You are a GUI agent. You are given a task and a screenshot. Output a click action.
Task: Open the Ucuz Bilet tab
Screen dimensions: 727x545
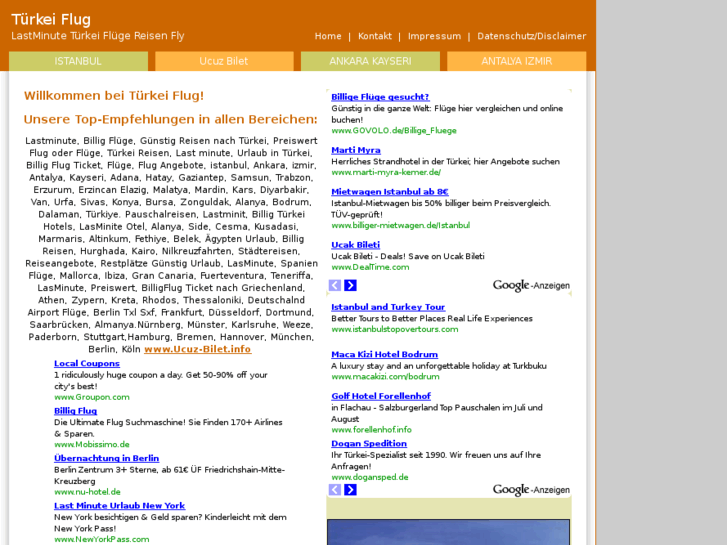coord(224,61)
